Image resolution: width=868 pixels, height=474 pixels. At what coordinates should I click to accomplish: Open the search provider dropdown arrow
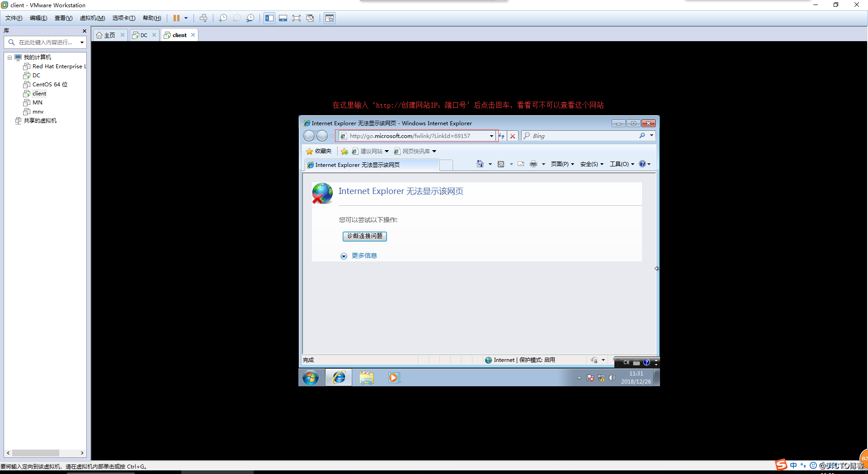(651, 136)
